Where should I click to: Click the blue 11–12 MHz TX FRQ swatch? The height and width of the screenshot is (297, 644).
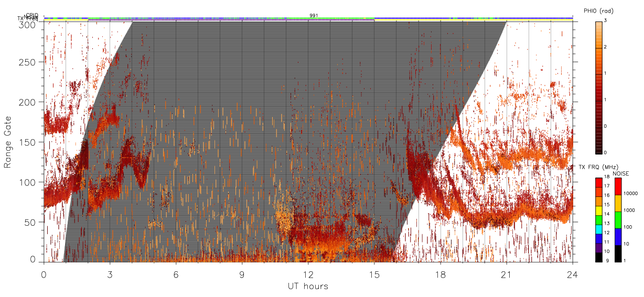pyautogui.click(x=598, y=238)
